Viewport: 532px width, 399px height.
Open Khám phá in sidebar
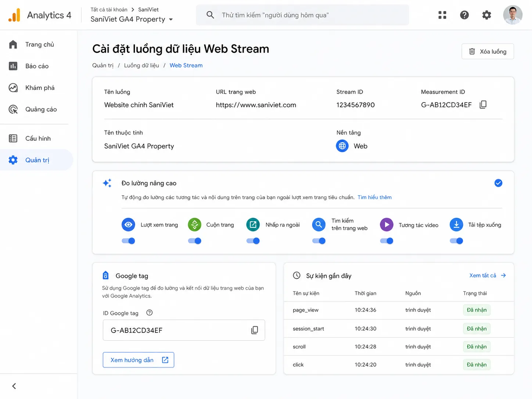coord(37,88)
